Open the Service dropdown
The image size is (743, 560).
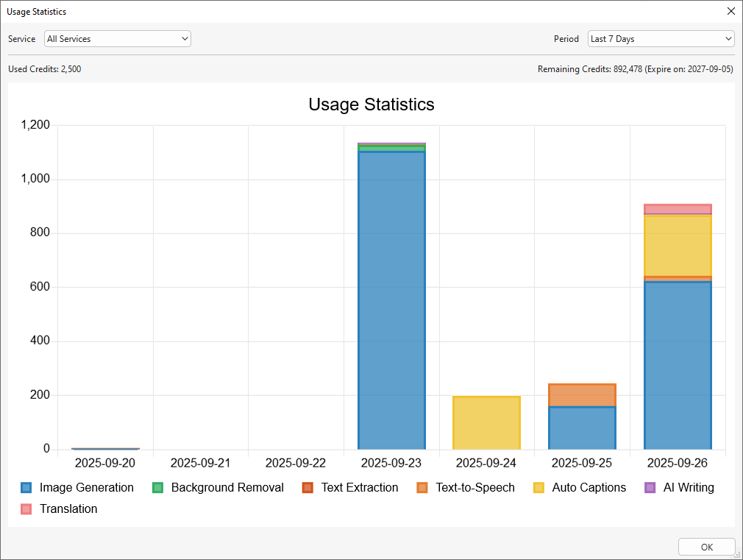pos(117,39)
